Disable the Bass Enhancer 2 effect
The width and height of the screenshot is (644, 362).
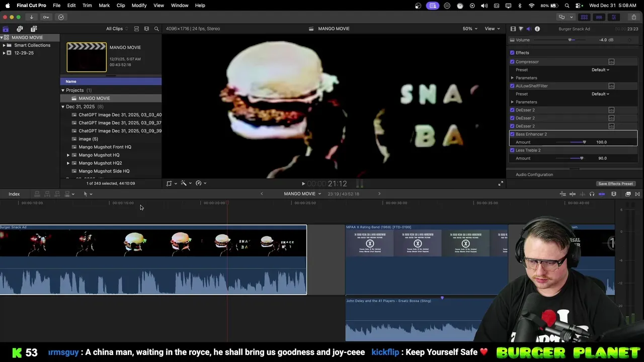(x=512, y=134)
